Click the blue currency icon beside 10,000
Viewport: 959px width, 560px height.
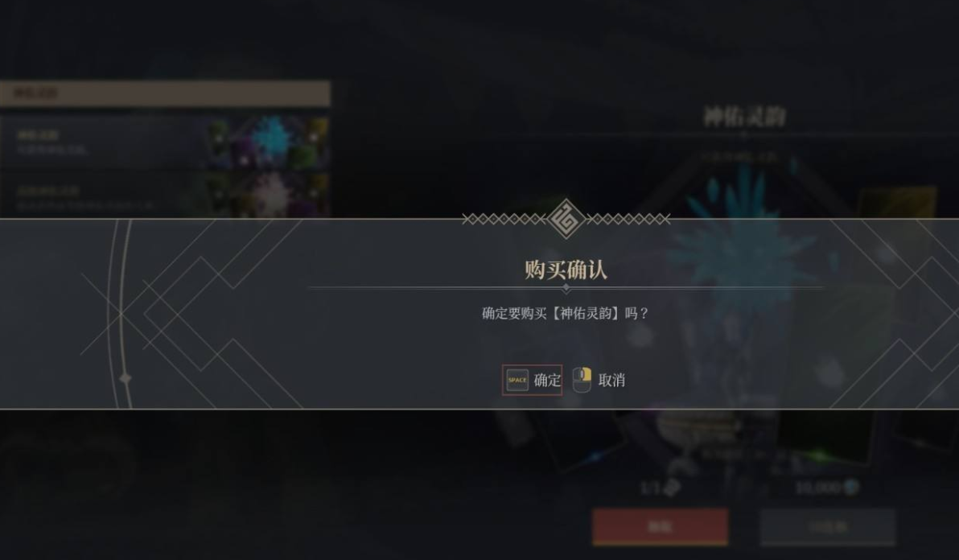pyautogui.click(x=850, y=488)
